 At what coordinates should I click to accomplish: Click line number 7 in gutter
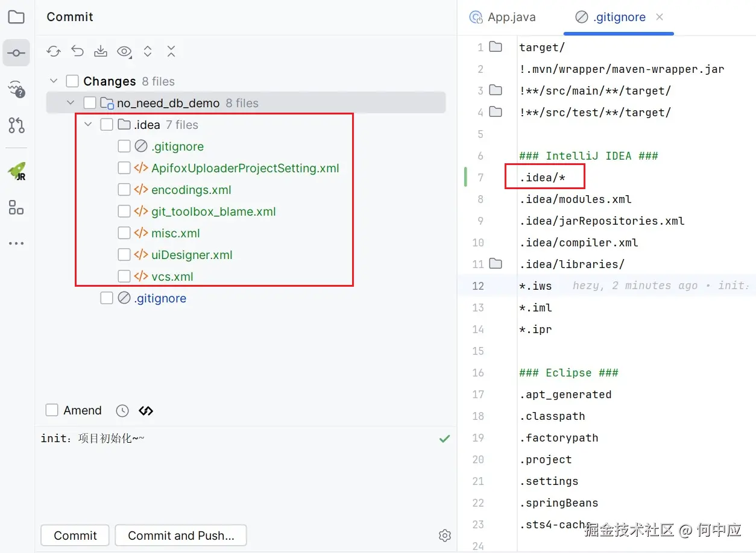pos(480,177)
